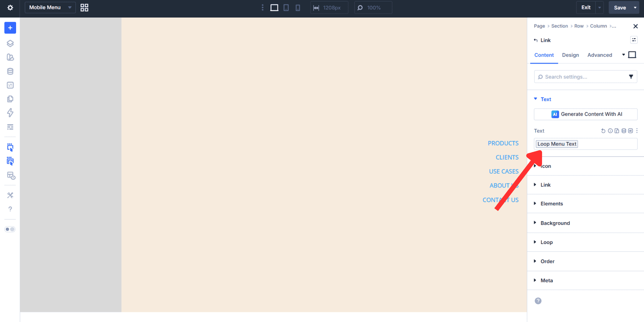Reset the Text field with the undo icon

click(x=603, y=131)
